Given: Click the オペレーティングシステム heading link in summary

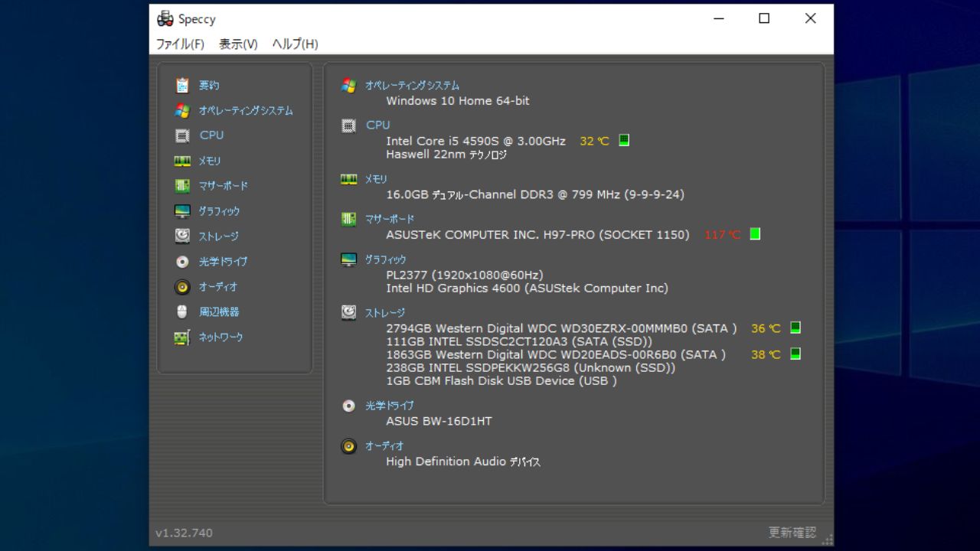Looking at the screenshot, I should [412, 86].
